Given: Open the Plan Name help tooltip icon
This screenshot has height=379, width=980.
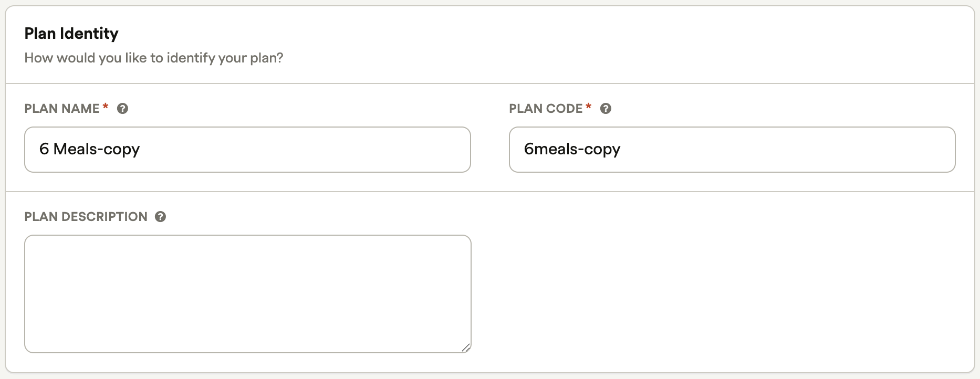Looking at the screenshot, I should 122,109.
